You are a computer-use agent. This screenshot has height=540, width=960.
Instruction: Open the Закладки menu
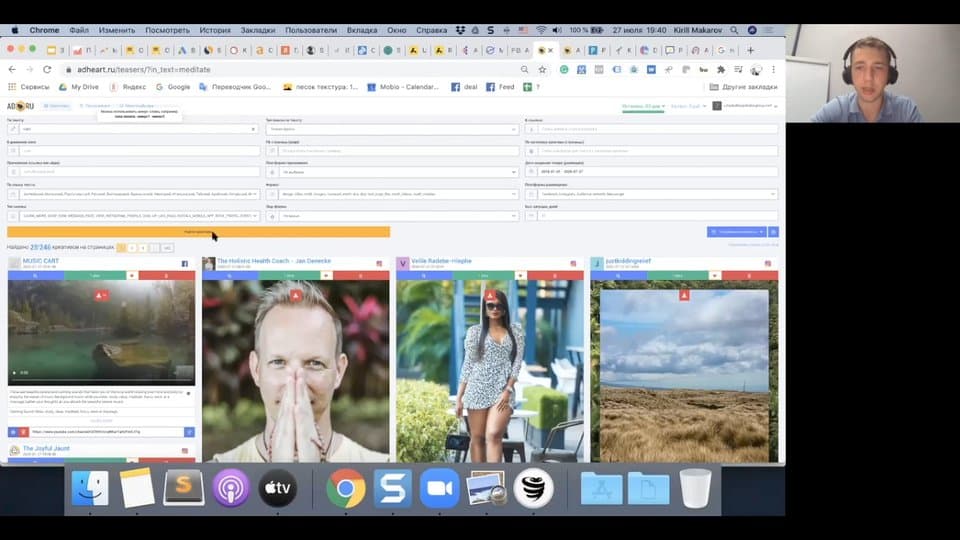tap(258, 30)
